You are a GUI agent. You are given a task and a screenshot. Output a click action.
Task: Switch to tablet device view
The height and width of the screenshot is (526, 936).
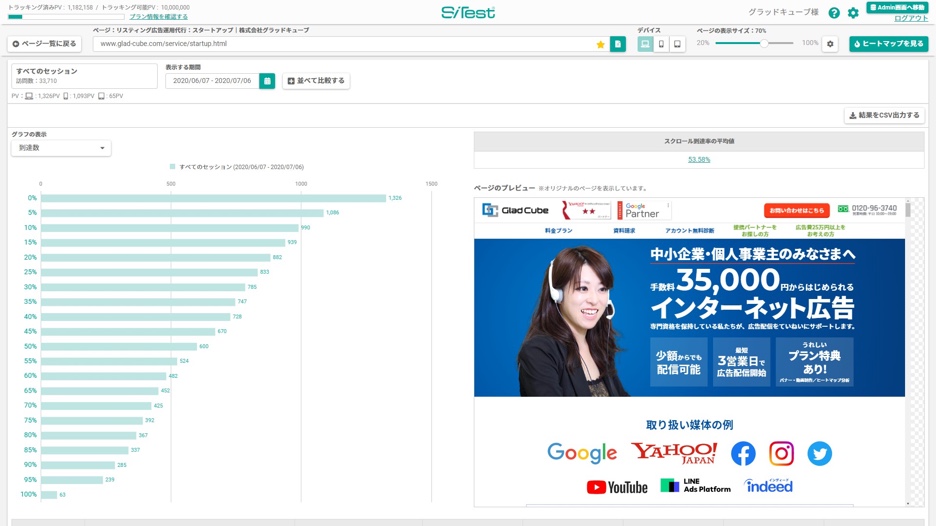pos(677,44)
